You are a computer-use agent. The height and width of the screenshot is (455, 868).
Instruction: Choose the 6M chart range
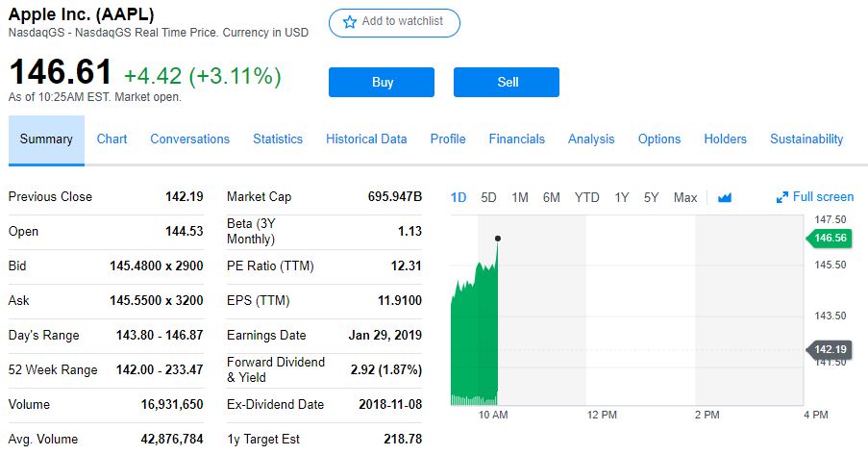click(551, 197)
